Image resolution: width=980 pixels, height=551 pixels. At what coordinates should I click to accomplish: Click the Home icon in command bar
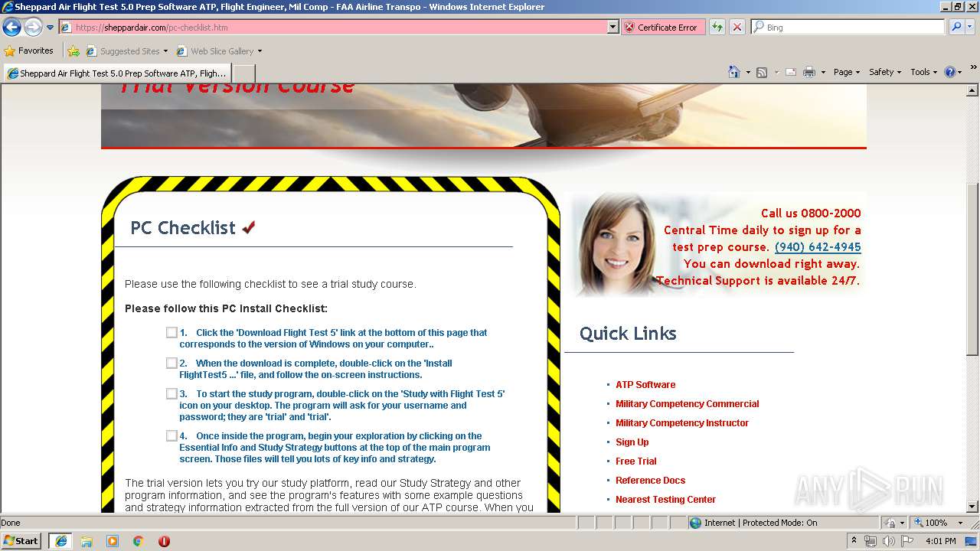point(733,72)
